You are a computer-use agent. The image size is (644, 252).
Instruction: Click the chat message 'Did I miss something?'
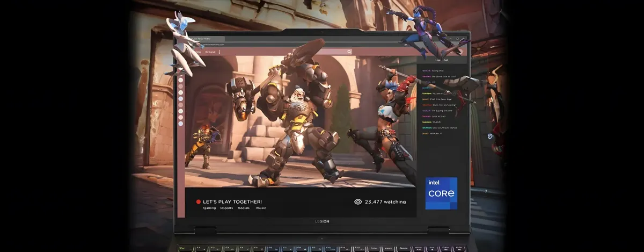click(444, 105)
